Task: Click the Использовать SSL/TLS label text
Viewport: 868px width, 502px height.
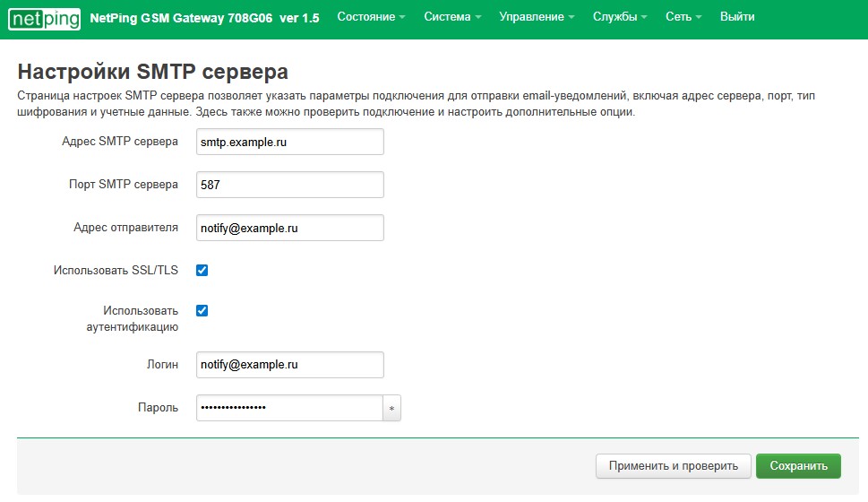Action: pos(116,270)
